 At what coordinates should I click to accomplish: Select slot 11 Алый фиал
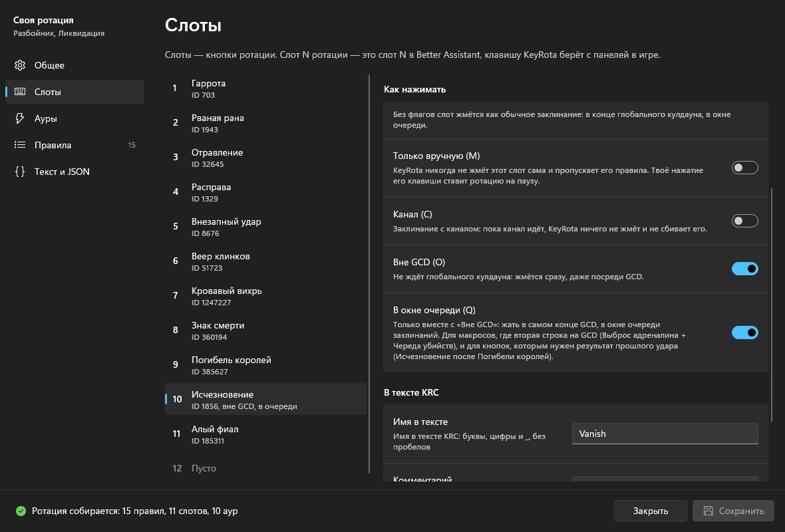pyautogui.click(x=265, y=434)
